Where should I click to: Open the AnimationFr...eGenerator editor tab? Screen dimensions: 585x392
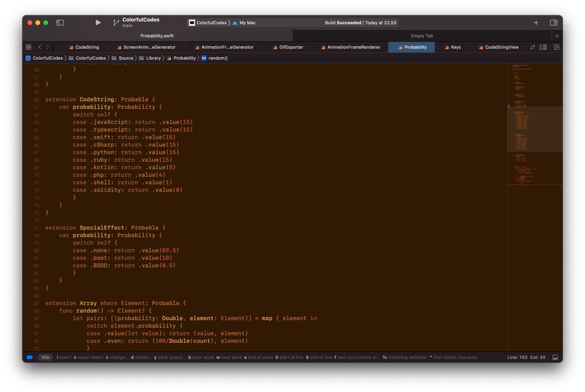pos(223,47)
